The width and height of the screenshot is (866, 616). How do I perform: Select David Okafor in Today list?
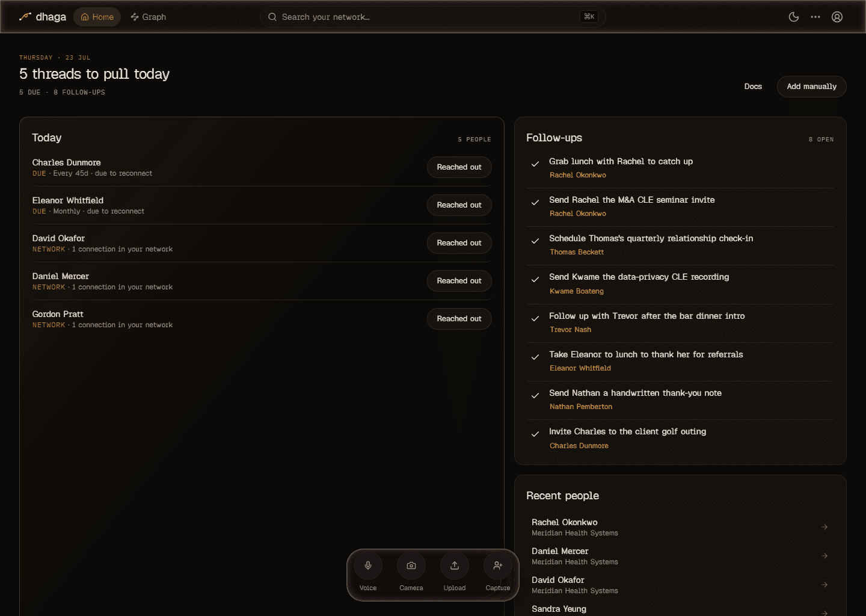click(x=58, y=238)
